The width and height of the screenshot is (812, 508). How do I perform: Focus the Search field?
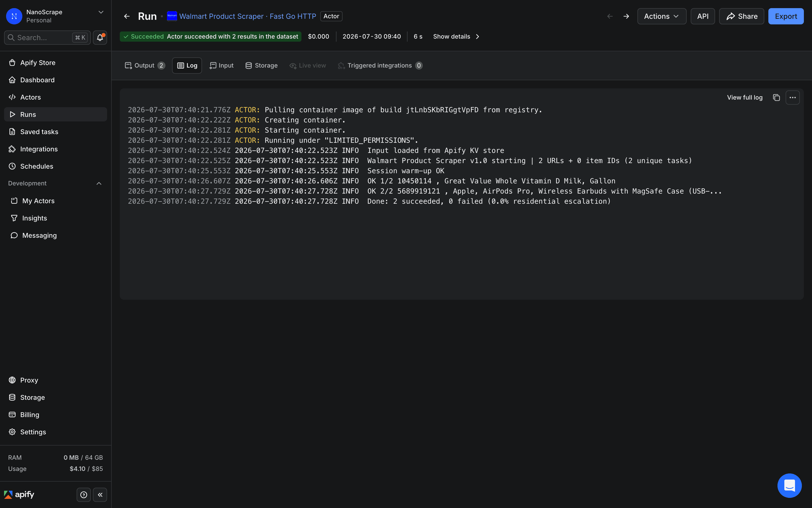[47, 38]
